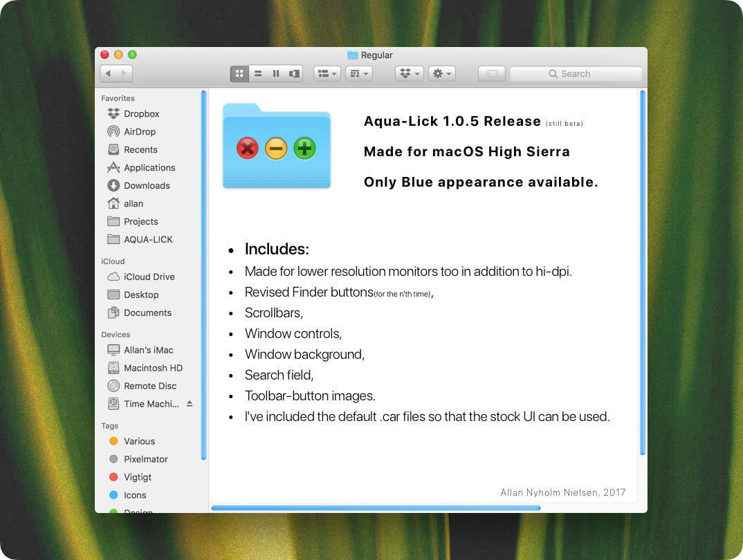Viewport: 743px width, 560px height.
Task: Click the main pane vertical scrollbar
Action: tap(643, 272)
